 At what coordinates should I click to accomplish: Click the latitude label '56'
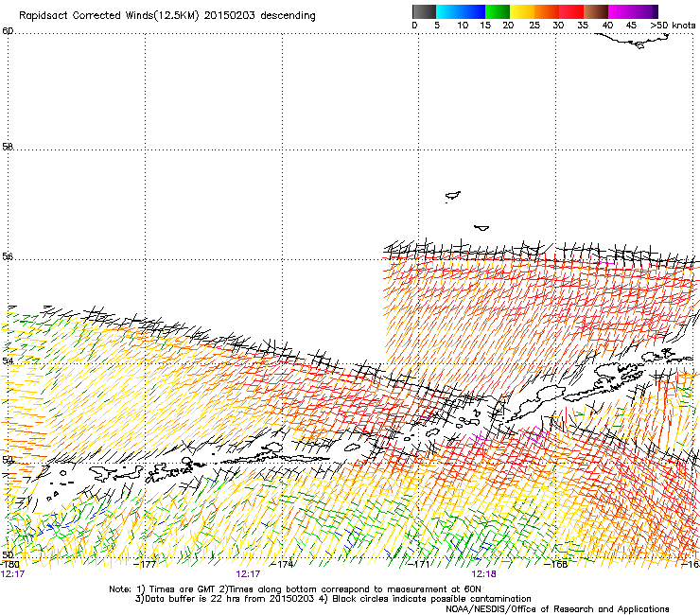click(x=8, y=256)
